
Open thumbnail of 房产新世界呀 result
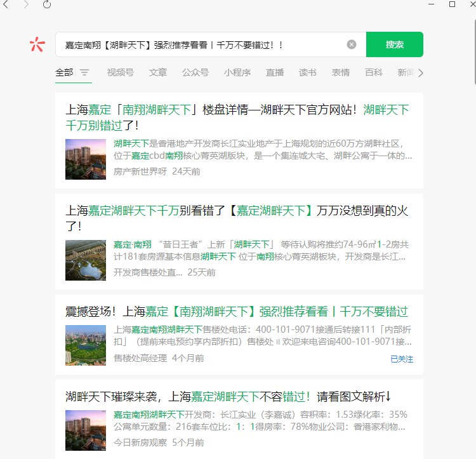pos(86,159)
